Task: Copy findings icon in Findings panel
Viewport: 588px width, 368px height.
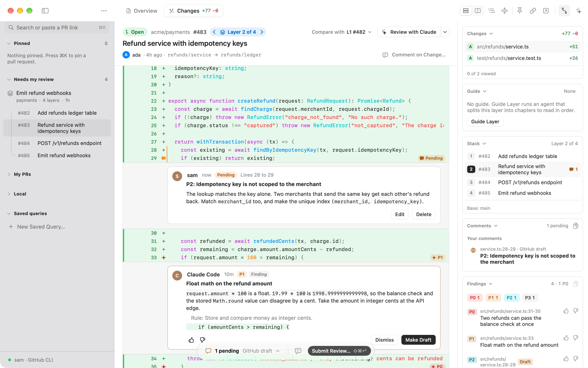Action: [575, 284]
